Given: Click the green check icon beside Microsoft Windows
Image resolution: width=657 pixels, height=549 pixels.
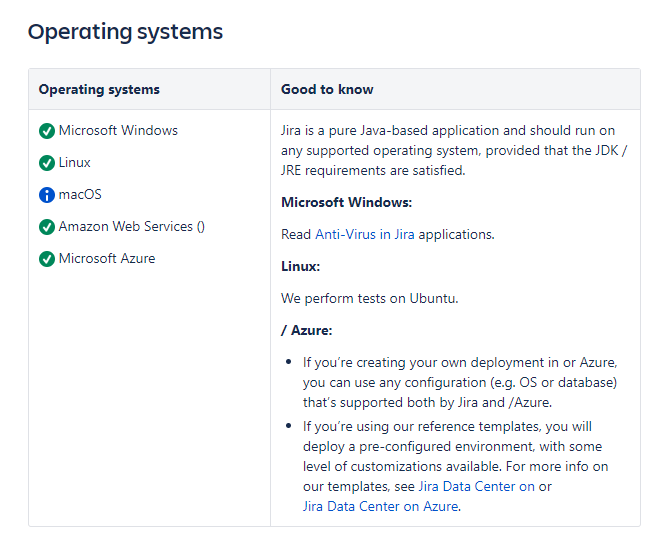Looking at the screenshot, I should click(x=47, y=131).
